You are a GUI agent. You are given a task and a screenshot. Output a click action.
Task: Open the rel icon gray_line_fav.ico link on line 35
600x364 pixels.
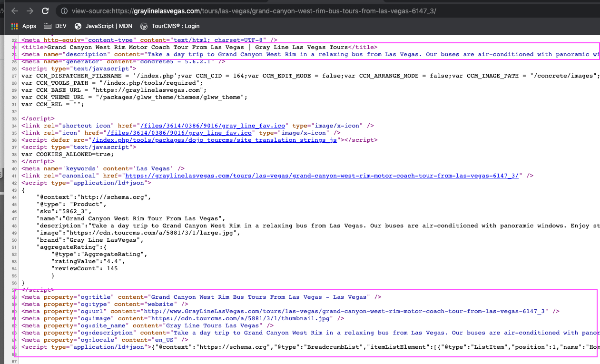pyautogui.click(x=179, y=133)
